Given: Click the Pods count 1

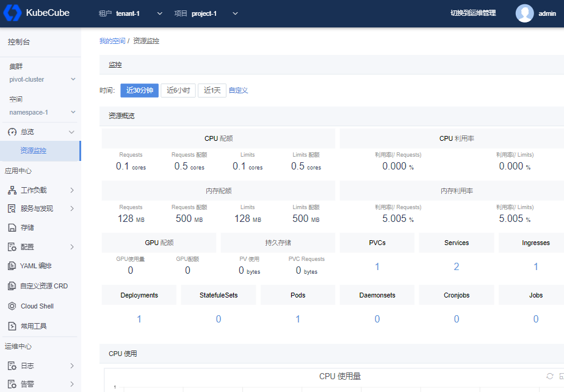Looking at the screenshot, I should pos(298,319).
